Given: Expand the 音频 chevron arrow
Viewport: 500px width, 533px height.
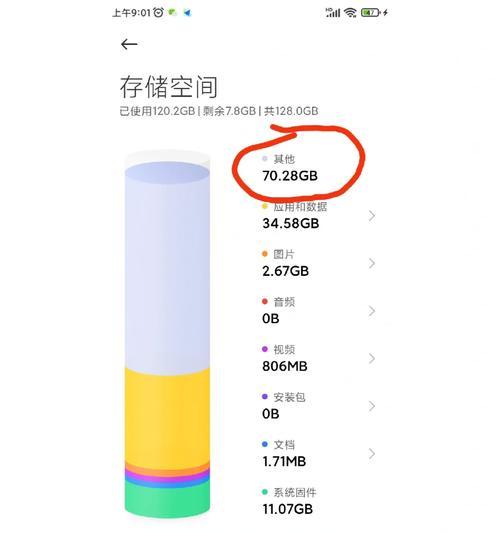Looking at the screenshot, I should pyautogui.click(x=372, y=311).
